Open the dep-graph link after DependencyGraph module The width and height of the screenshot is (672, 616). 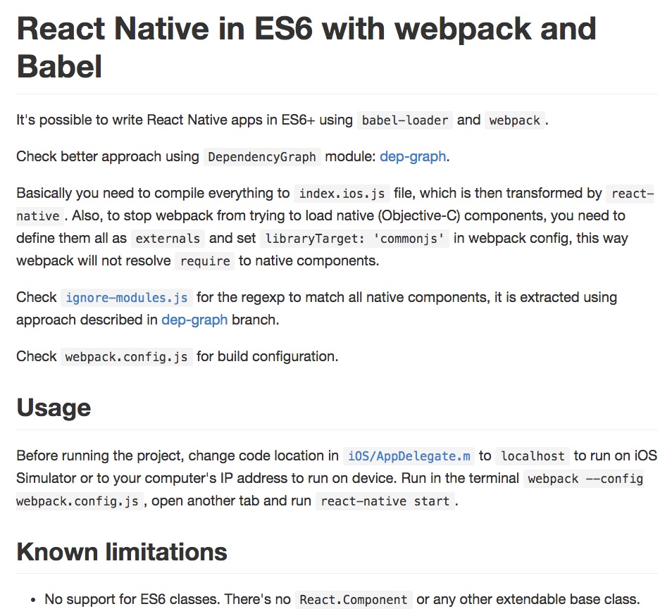[413, 156]
